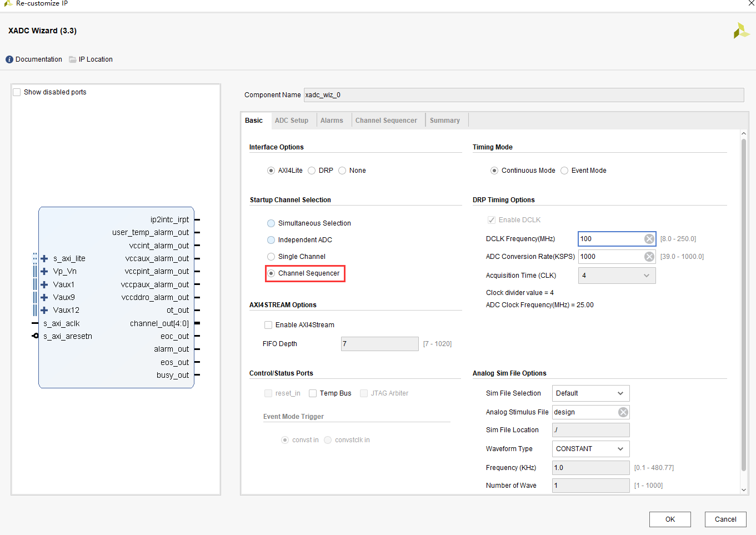The height and width of the screenshot is (535, 756).
Task: Open the Documentation info icon
Action: 9,59
